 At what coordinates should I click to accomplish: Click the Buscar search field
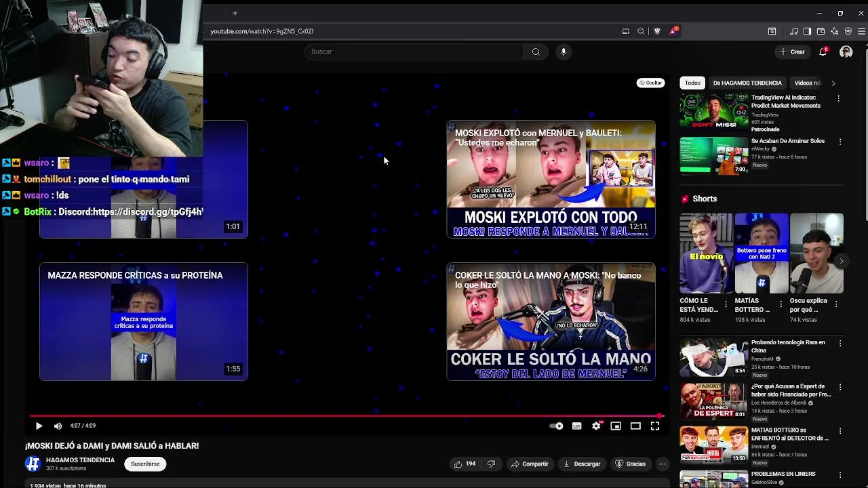click(x=414, y=52)
